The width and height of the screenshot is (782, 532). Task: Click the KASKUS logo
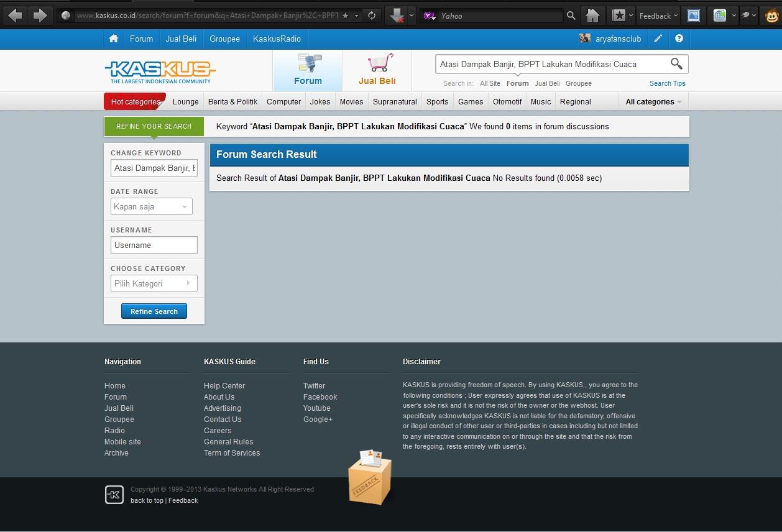(x=160, y=71)
